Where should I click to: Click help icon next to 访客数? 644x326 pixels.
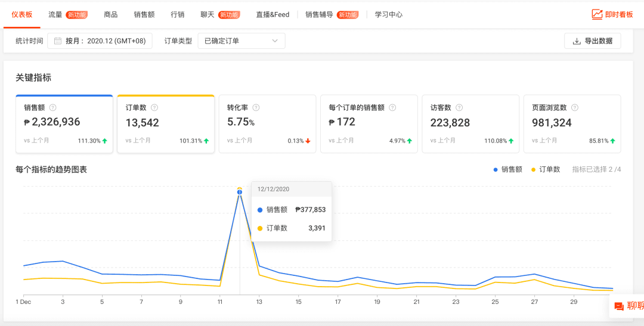point(459,108)
